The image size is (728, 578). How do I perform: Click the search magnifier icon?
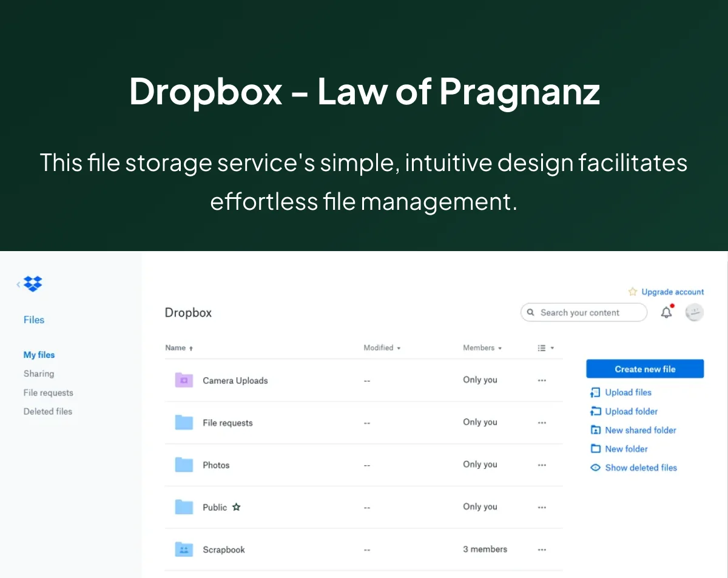530,312
